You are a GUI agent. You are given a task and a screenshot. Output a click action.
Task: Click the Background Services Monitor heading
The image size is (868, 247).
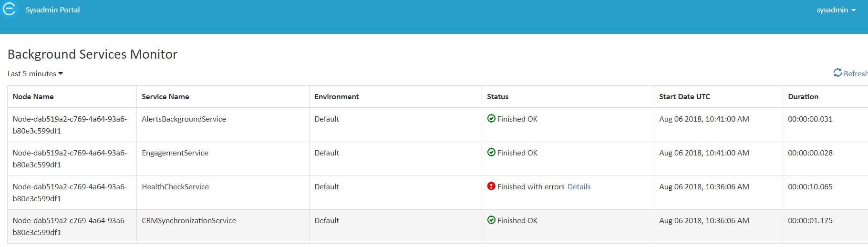[93, 54]
